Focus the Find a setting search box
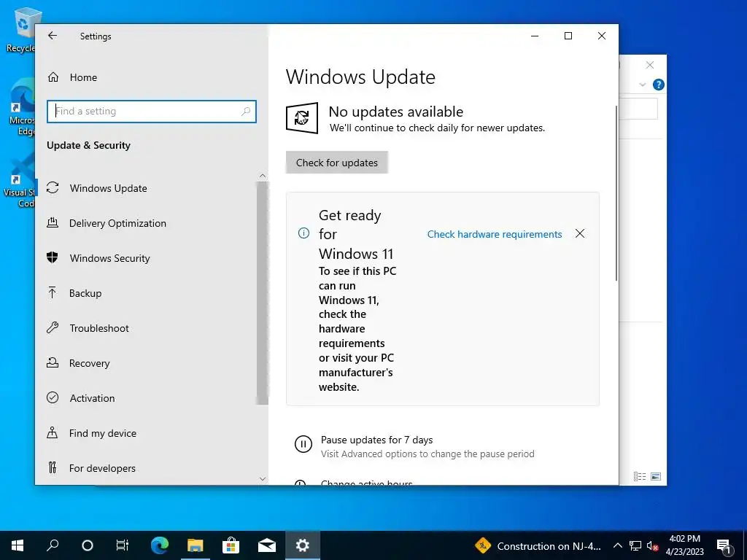 point(152,112)
